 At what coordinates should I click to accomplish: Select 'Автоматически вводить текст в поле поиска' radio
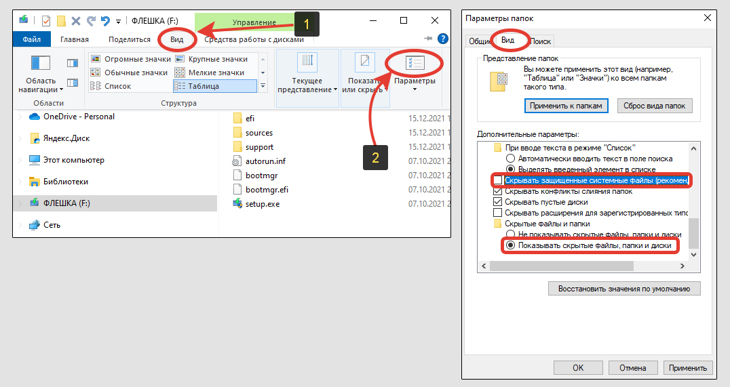point(510,158)
